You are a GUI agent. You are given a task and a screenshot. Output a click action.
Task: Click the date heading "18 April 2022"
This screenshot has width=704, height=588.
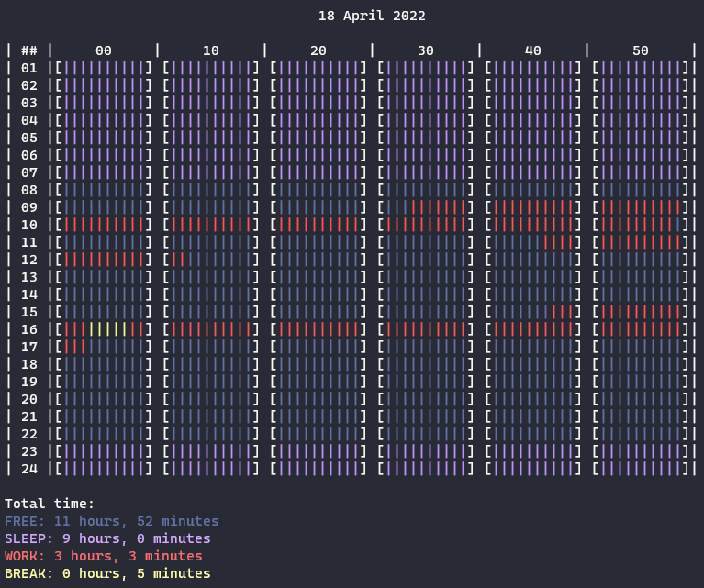coord(372,16)
